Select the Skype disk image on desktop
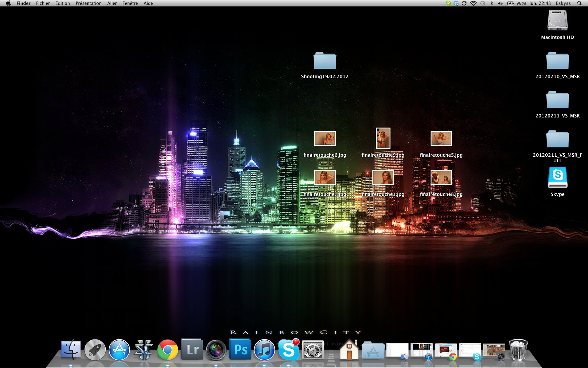Screen dimensions: 588x368 pos(557,177)
